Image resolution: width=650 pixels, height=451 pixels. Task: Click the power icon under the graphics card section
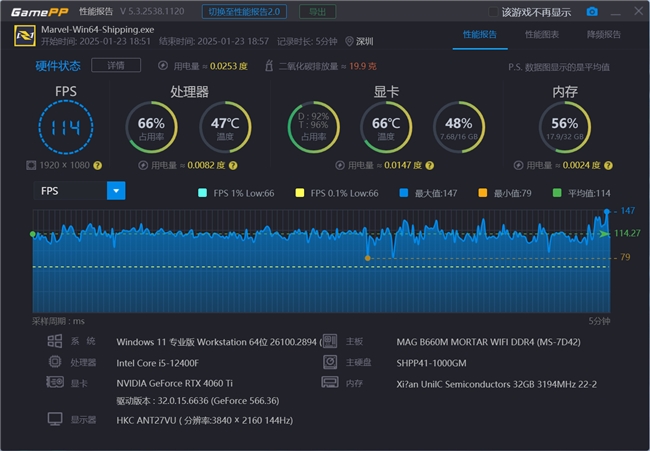point(340,165)
